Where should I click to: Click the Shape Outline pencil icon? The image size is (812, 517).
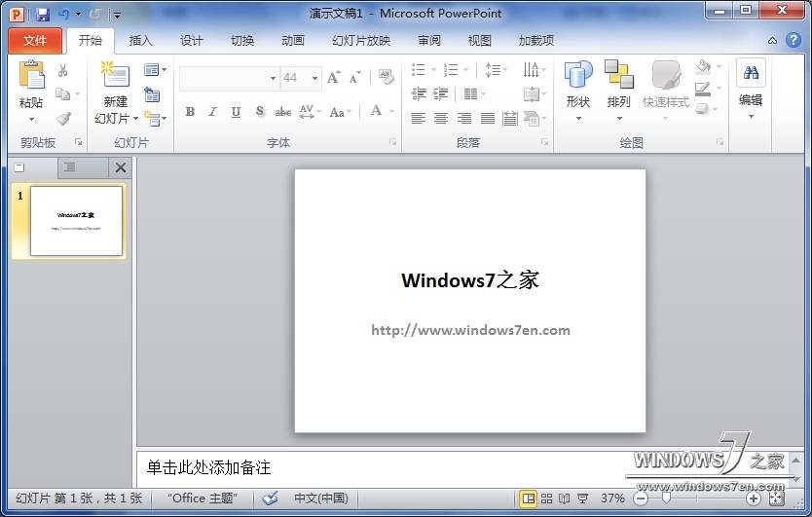click(x=703, y=88)
